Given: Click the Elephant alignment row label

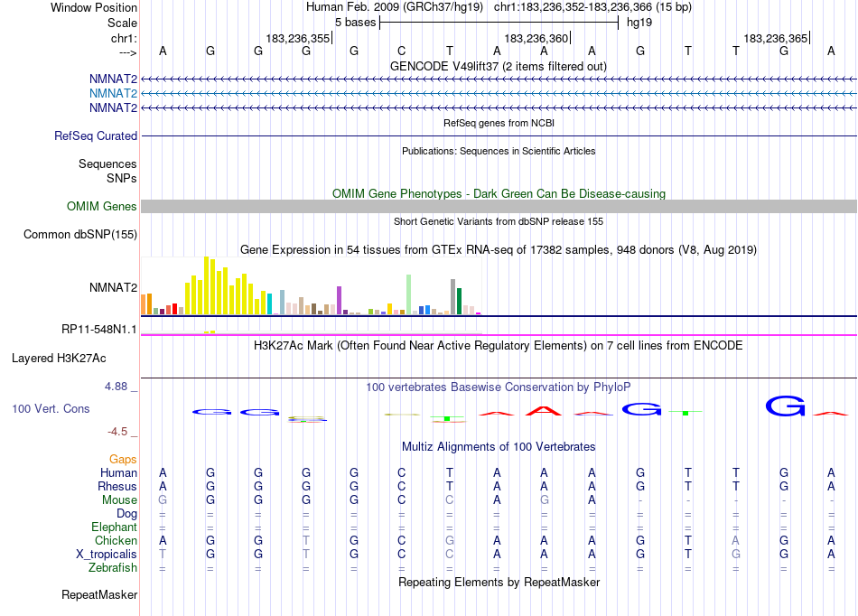Looking at the screenshot, I should [x=115, y=527].
